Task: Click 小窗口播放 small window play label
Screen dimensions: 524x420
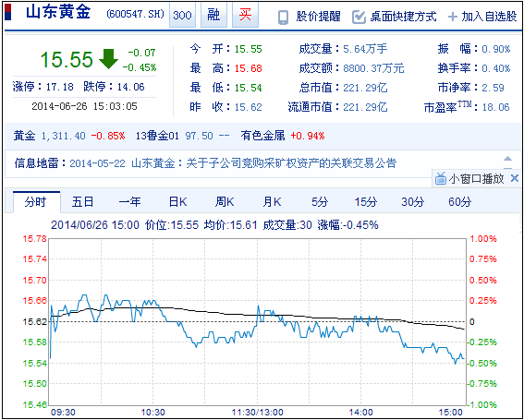Action: [x=476, y=179]
